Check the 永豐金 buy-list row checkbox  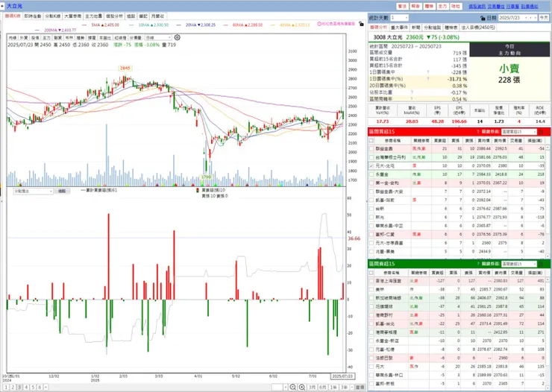pyautogui.click(x=371, y=174)
